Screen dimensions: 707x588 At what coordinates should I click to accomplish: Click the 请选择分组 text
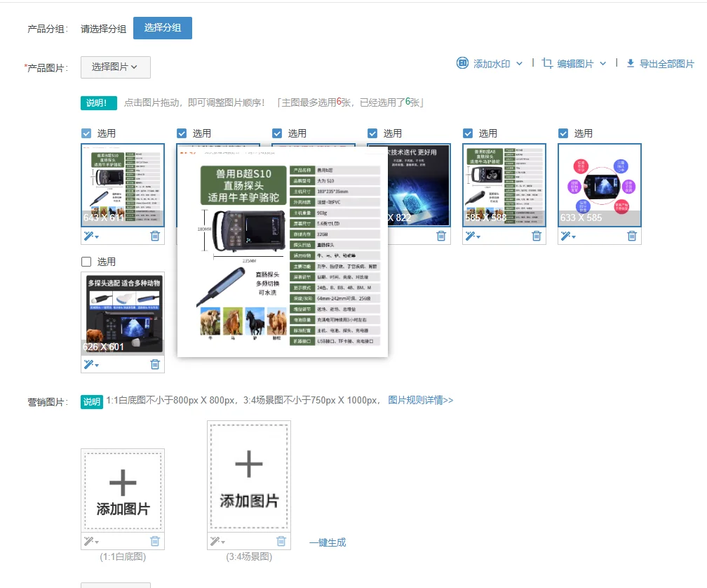(103, 29)
